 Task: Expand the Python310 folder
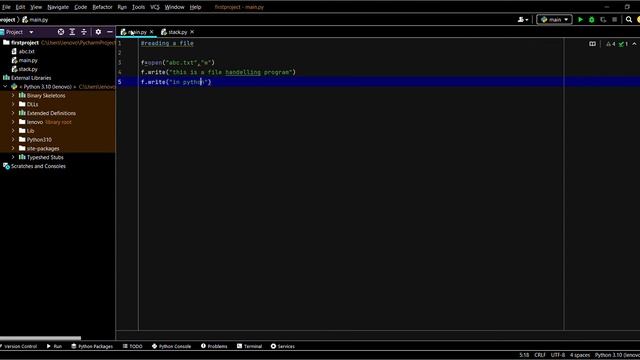point(13,140)
